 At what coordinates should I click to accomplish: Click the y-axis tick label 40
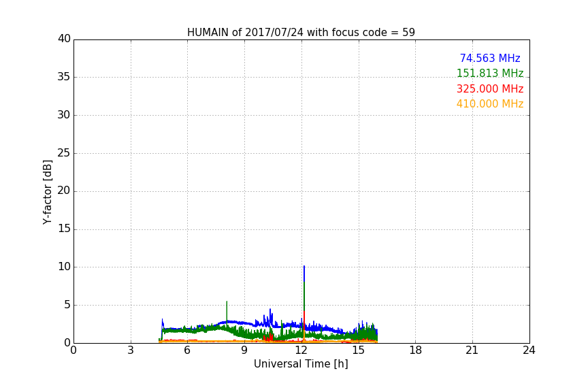point(64,39)
